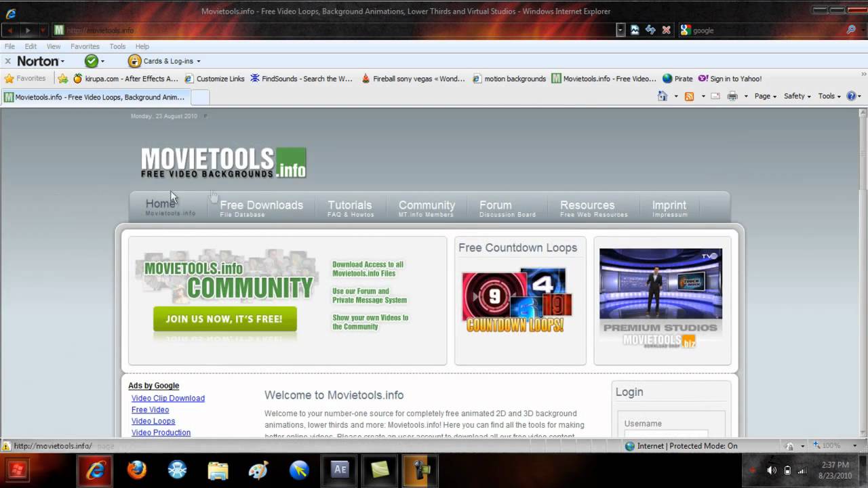
Task: Open the Windows Explorer folder taskbar icon
Action: (218, 470)
